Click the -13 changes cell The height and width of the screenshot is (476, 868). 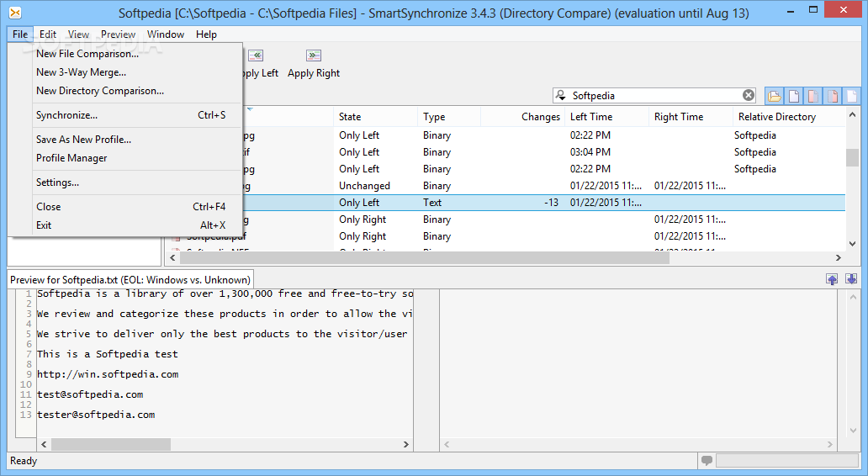click(552, 203)
